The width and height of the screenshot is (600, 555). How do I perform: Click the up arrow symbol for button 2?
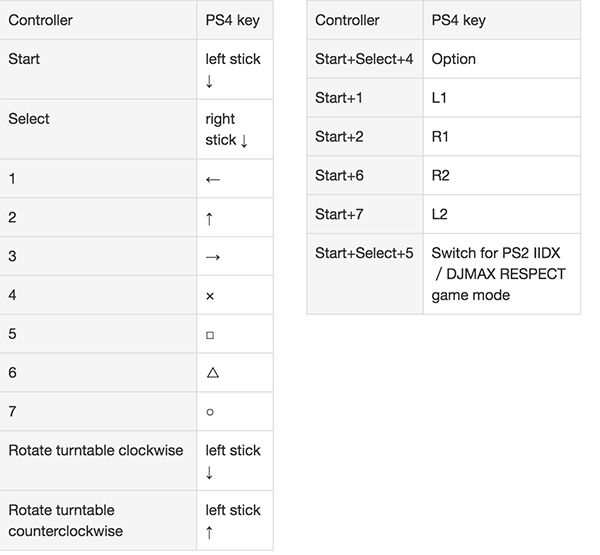(209, 219)
